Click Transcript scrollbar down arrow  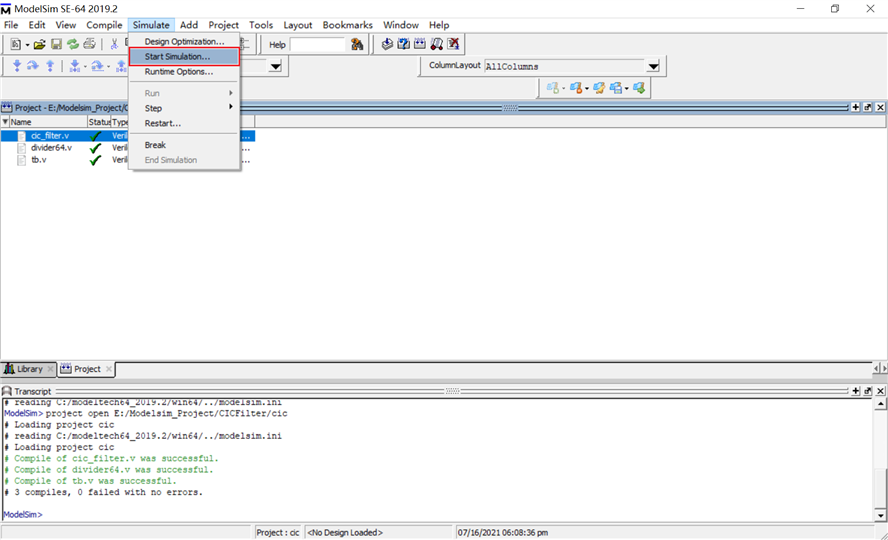[880, 516]
